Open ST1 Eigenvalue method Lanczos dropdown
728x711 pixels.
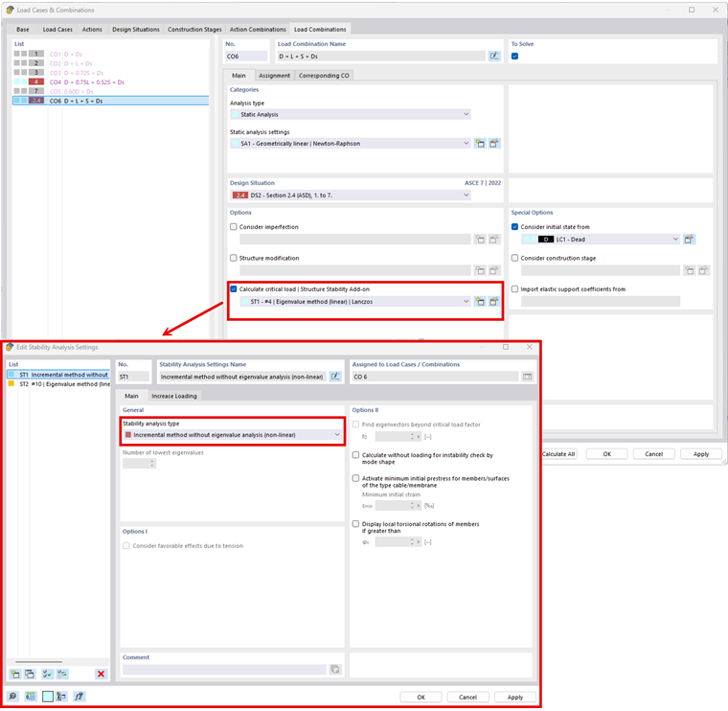pyautogui.click(x=355, y=302)
